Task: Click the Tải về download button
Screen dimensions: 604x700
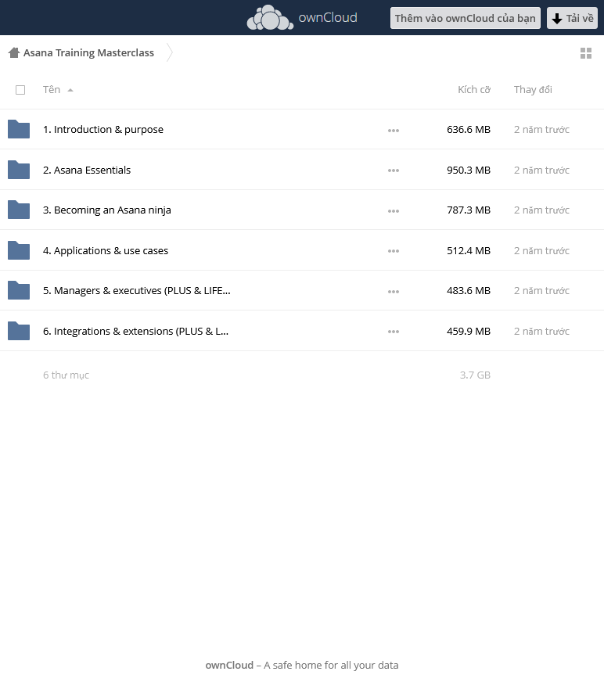Action: pos(572,18)
